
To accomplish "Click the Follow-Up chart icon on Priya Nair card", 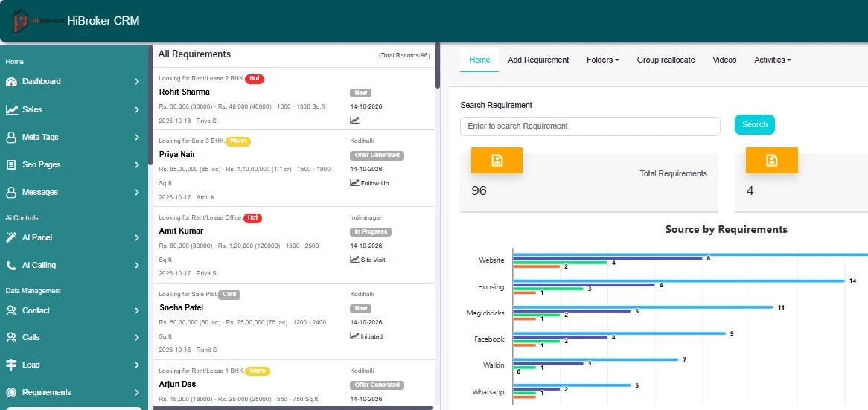I will point(354,182).
